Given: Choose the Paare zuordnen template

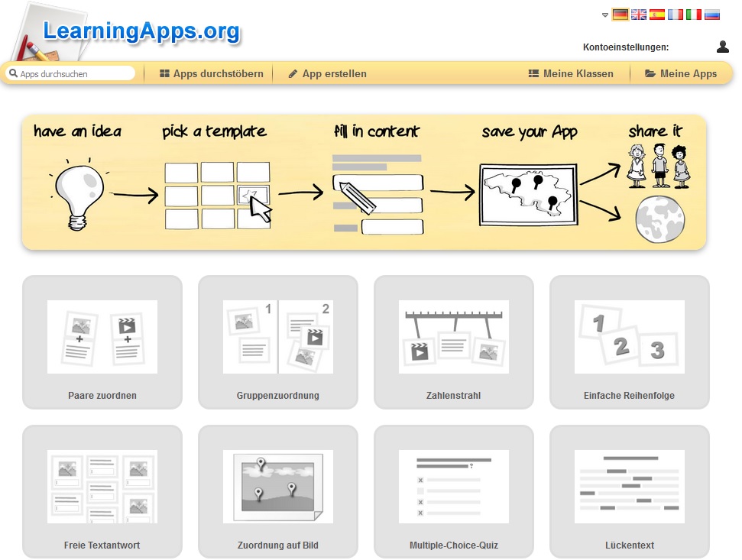Looking at the screenshot, I should [x=102, y=342].
